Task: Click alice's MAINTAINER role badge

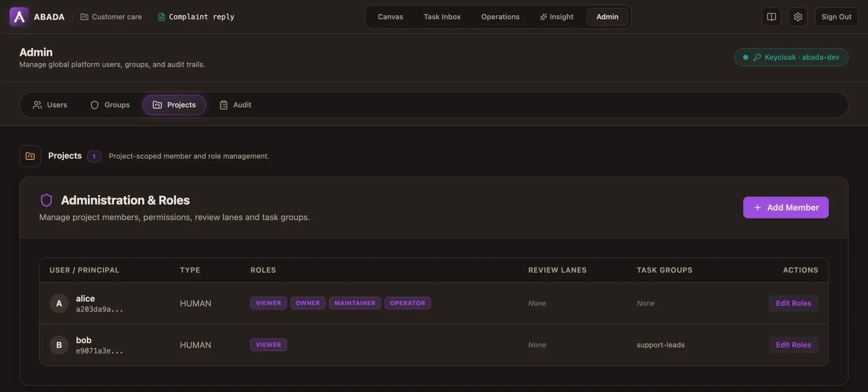Action: tap(355, 303)
